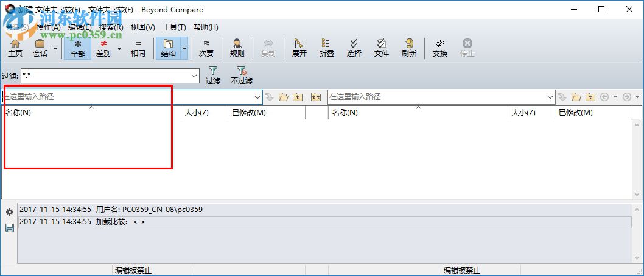Image resolution: width=644 pixels, height=276 pixels.
Task: Click the left pane browse-folder icon
Action: 284,97
